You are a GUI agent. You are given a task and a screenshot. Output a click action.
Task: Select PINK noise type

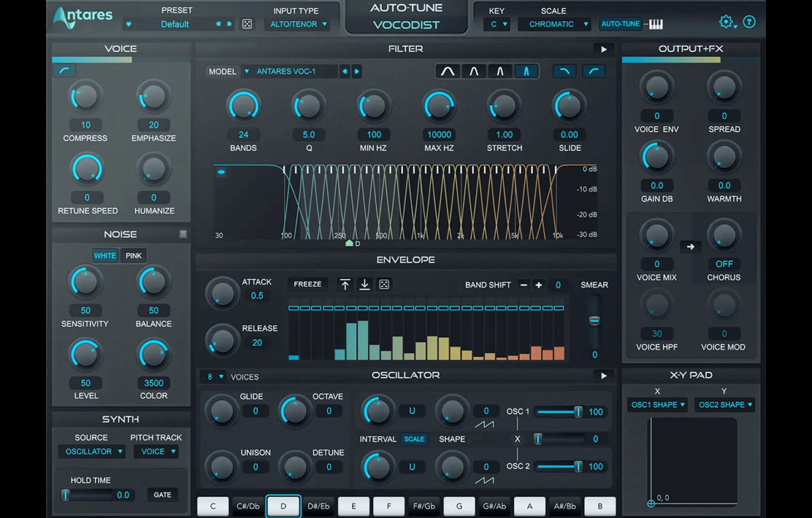click(134, 256)
